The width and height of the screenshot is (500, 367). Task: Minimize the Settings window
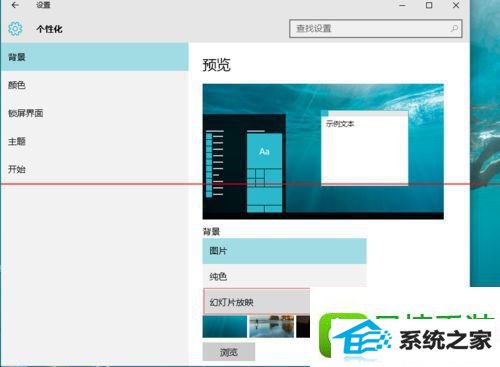coord(402,5)
